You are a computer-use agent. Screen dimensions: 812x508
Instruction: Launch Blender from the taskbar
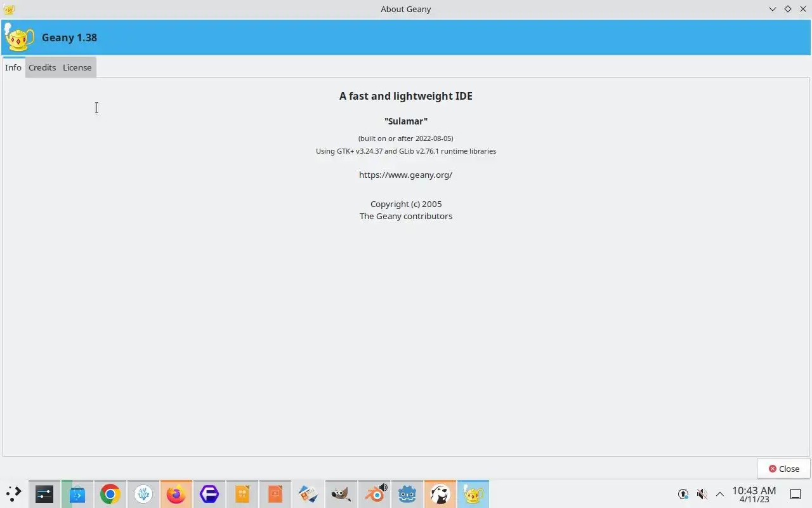point(374,494)
